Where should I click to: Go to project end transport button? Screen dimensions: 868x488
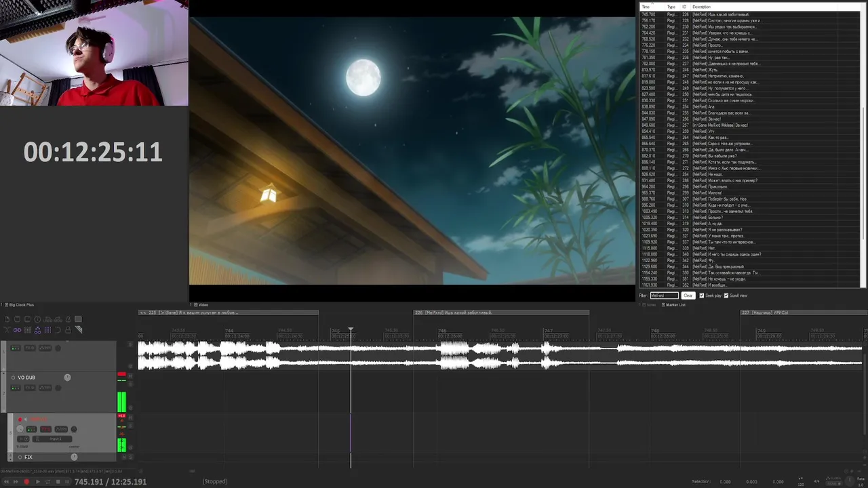pyautogui.click(x=16, y=482)
